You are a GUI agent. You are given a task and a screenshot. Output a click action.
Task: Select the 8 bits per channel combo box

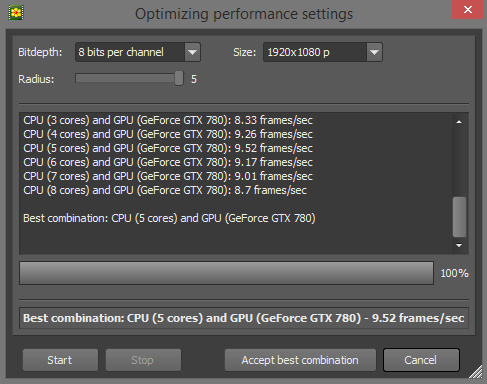[x=138, y=52]
